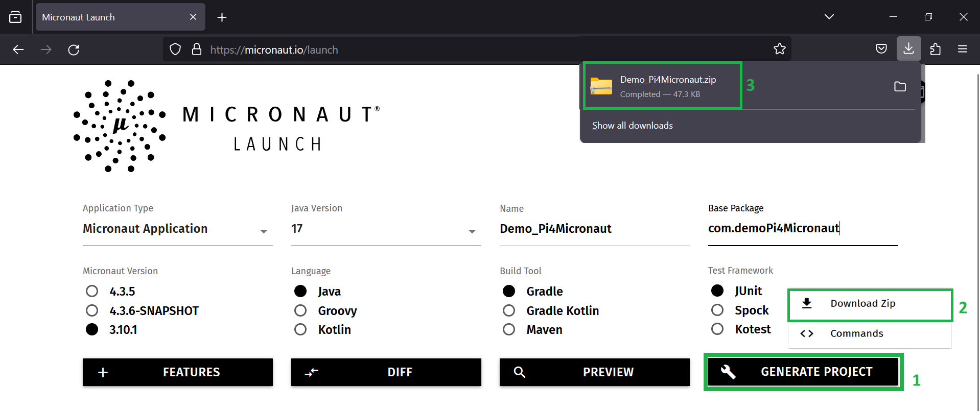Open Firefox View icon at top left
The width and height of the screenshot is (980, 411).
(16, 17)
